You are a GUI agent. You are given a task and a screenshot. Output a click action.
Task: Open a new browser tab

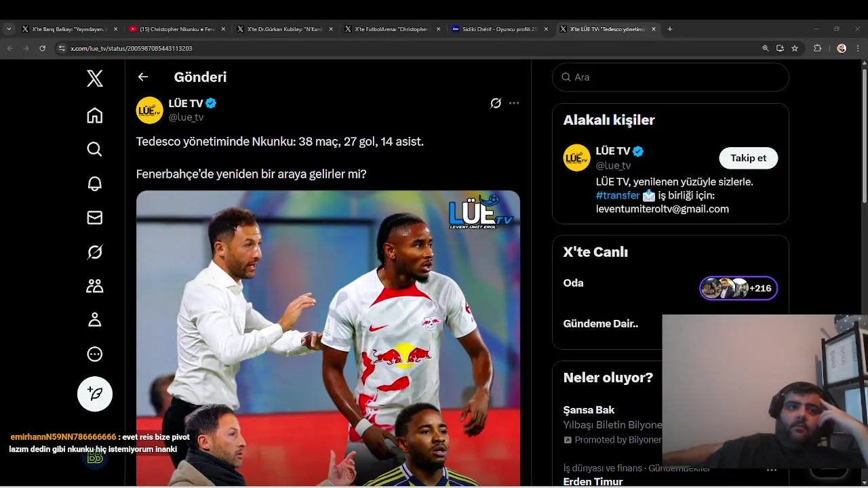[670, 29]
